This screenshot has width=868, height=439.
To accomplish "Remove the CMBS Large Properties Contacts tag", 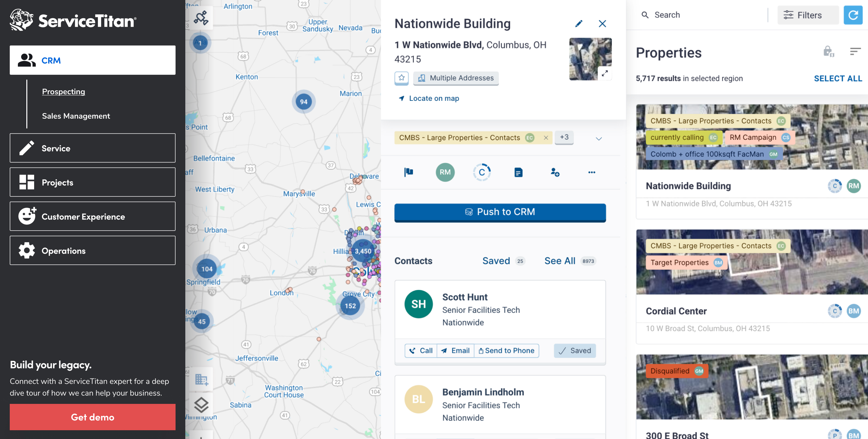I will 546,138.
